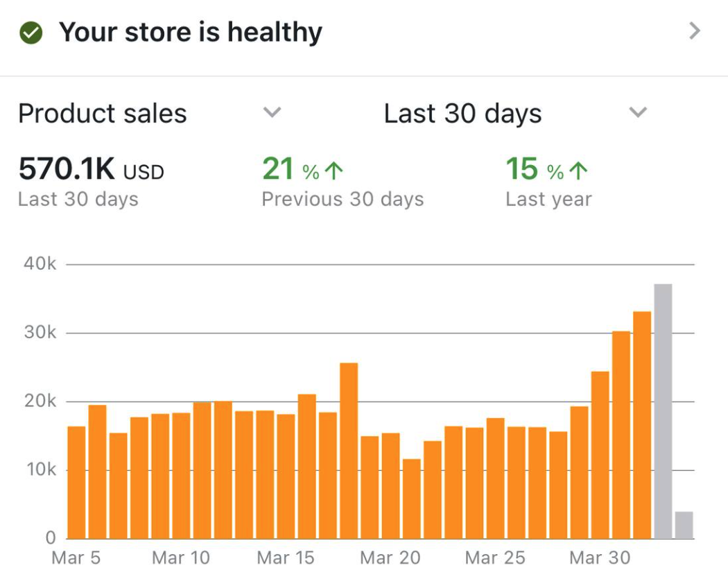The width and height of the screenshot is (728, 577).
Task: Select the 570.1K USD sales figure
Action: [x=90, y=169]
